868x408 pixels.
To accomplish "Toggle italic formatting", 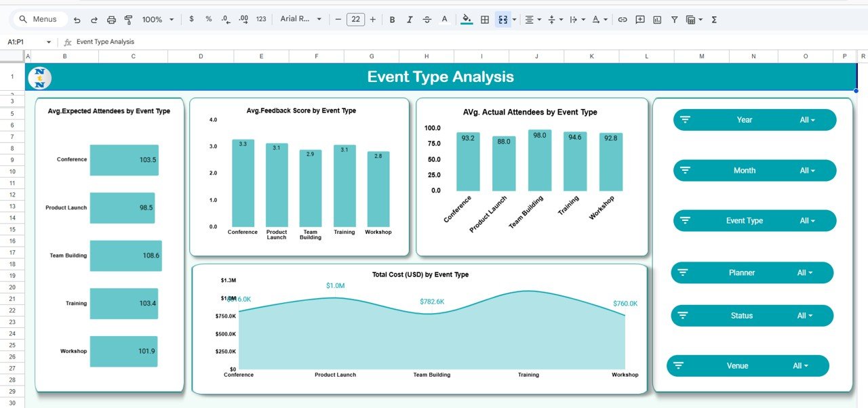I will point(409,19).
